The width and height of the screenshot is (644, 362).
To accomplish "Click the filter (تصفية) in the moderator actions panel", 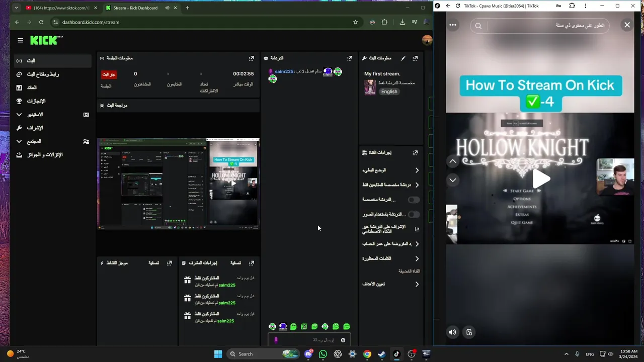I will pyautogui.click(x=235, y=263).
